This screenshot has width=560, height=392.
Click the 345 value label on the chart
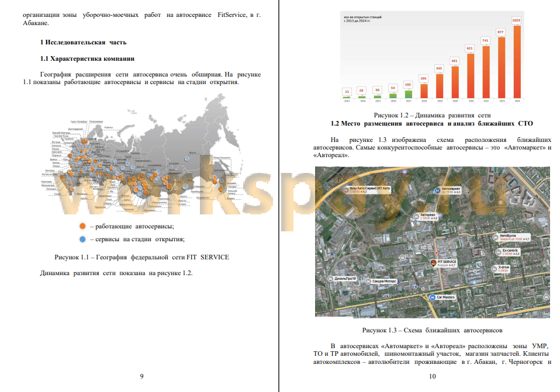tap(439, 68)
